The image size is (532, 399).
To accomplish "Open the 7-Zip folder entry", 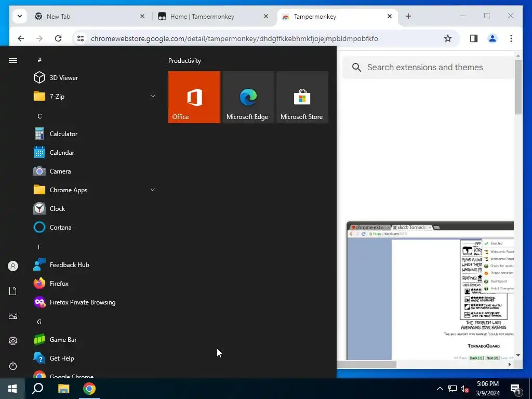I will tap(95, 96).
